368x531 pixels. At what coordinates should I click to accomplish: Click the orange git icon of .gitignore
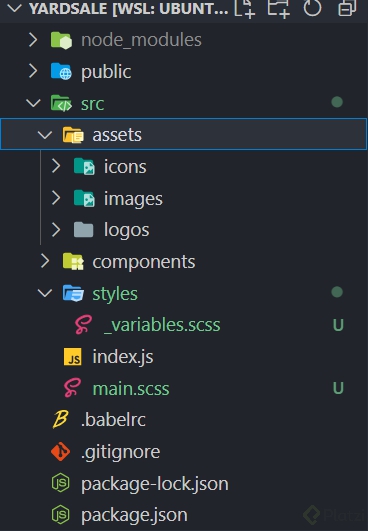[61, 451]
